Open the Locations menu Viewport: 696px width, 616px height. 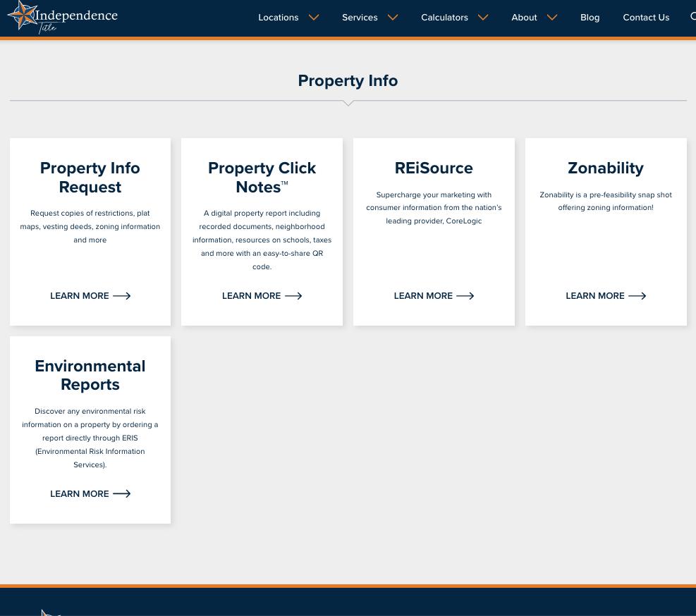tap(279, 18)
